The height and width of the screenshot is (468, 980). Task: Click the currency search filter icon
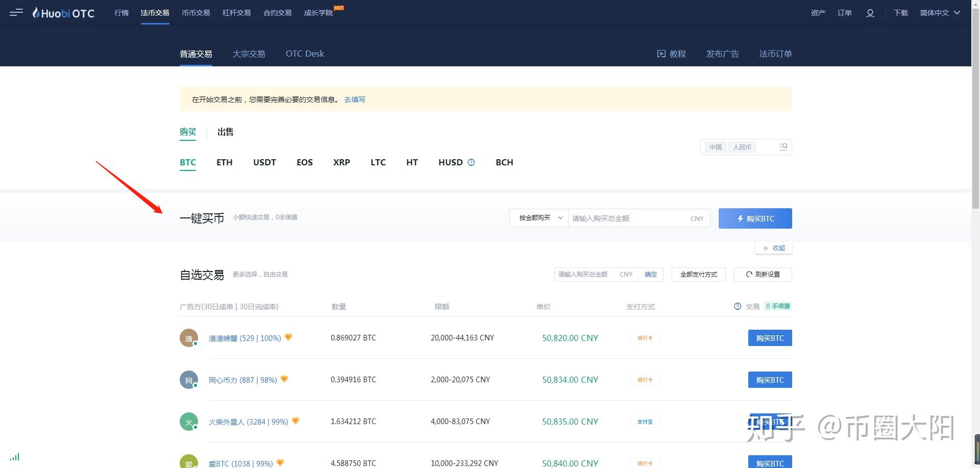[x=783, y=147]
